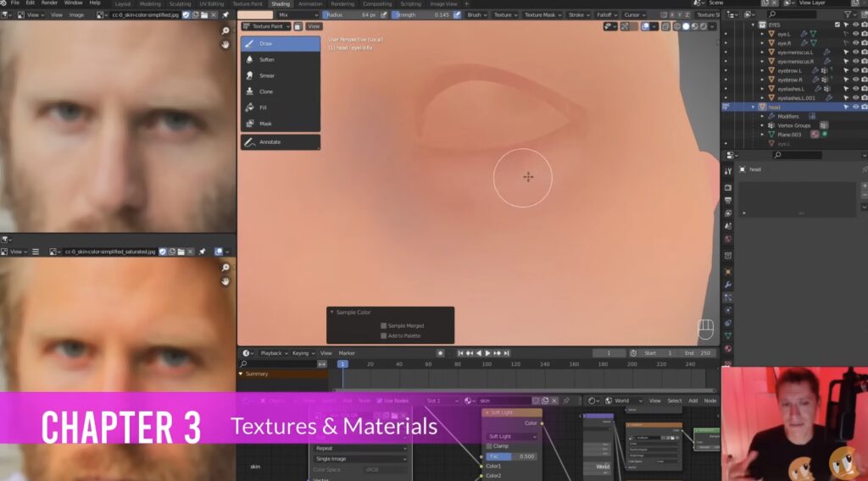
Task: Open the Render menu
Action: coord(49,3)
